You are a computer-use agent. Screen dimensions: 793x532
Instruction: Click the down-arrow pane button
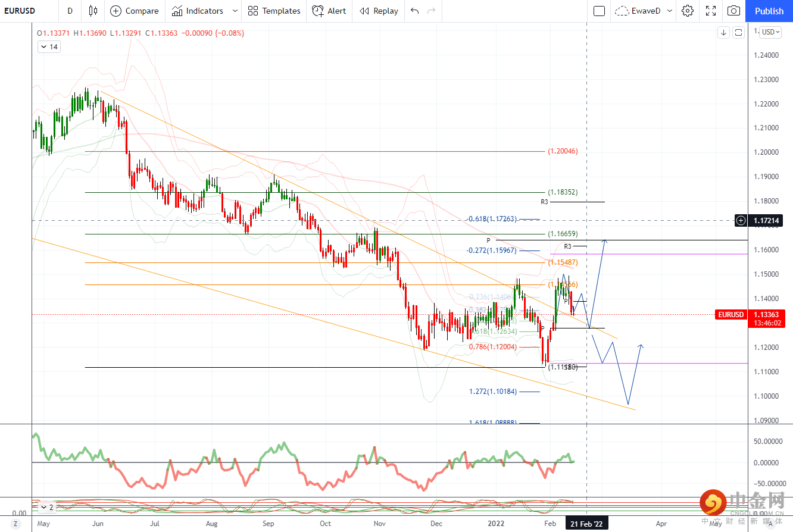tap(723, 32)
